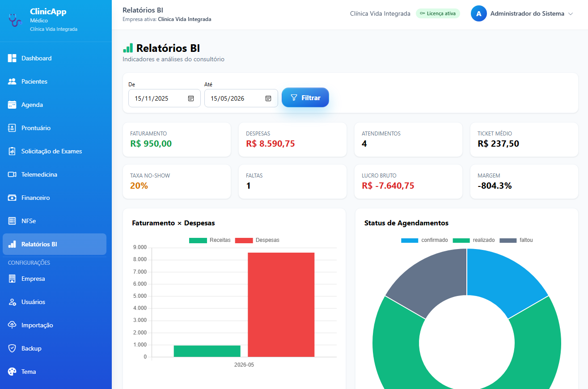The width and height of the screenshot is (588, 389).
Task: Click the Filtrar button
Action: 305,97
